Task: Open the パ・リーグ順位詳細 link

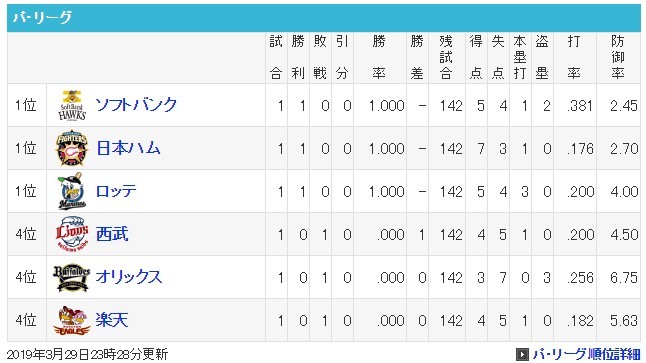Action: coord(586,354)
